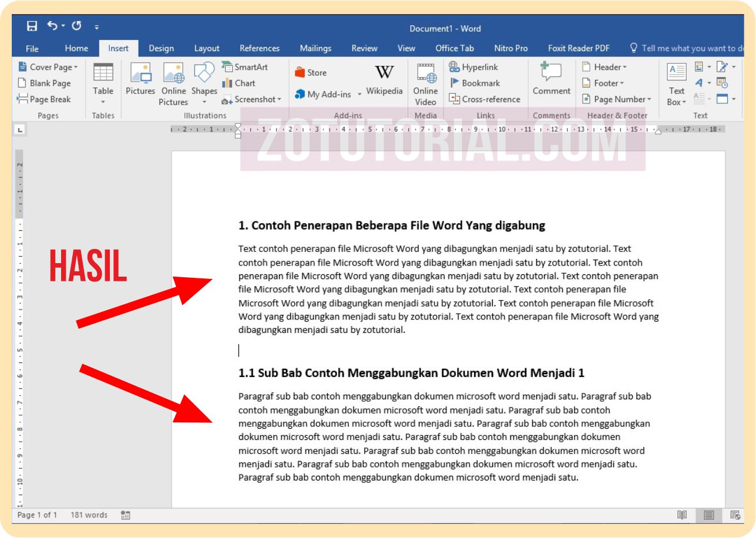
Task: Switch to Read Mode view
Action: (x=682, y=515)
